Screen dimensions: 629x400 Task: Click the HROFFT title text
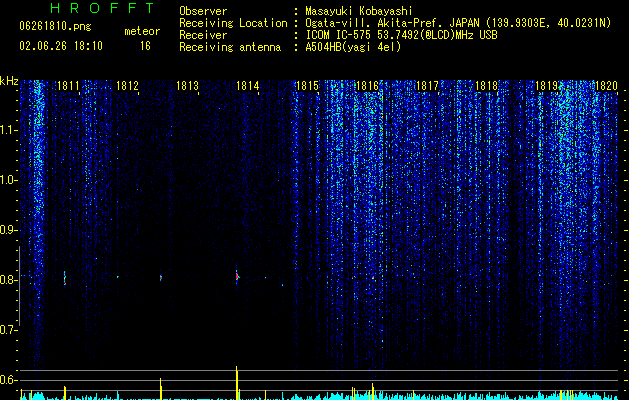pos(102,8)
